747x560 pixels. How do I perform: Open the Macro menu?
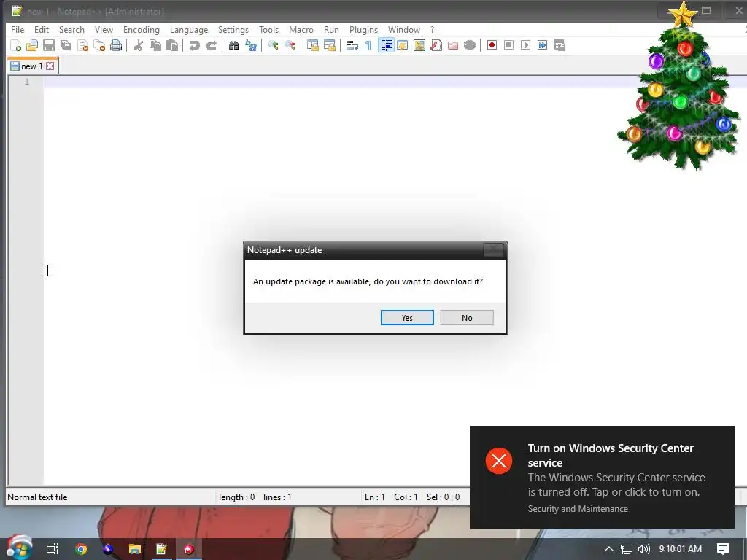pyautogui.click(x=301, y=29)
